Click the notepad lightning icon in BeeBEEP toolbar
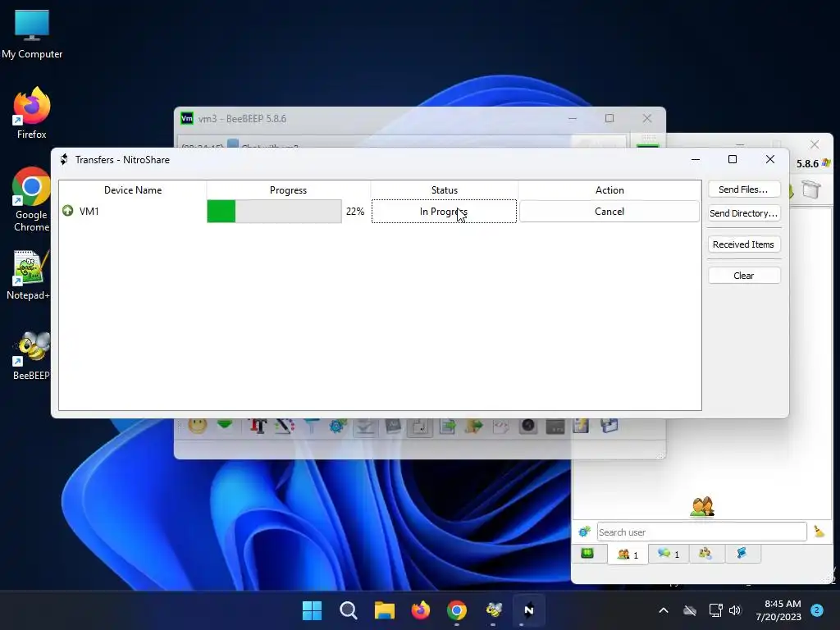840x630 pixels. click(582, 426)
